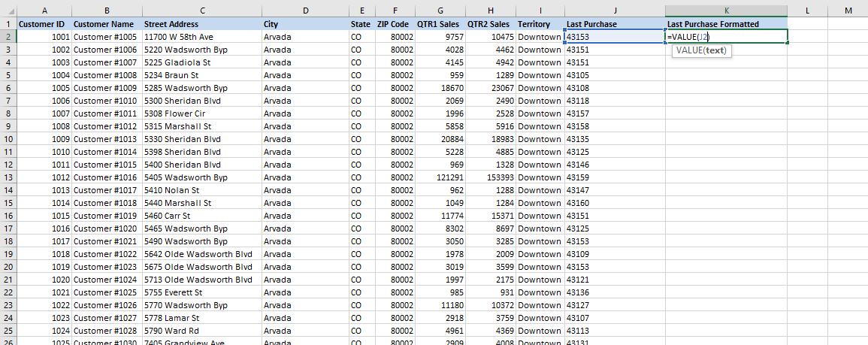
Task: Select the Customer ID 1020 cell
Action: point(44,280)
